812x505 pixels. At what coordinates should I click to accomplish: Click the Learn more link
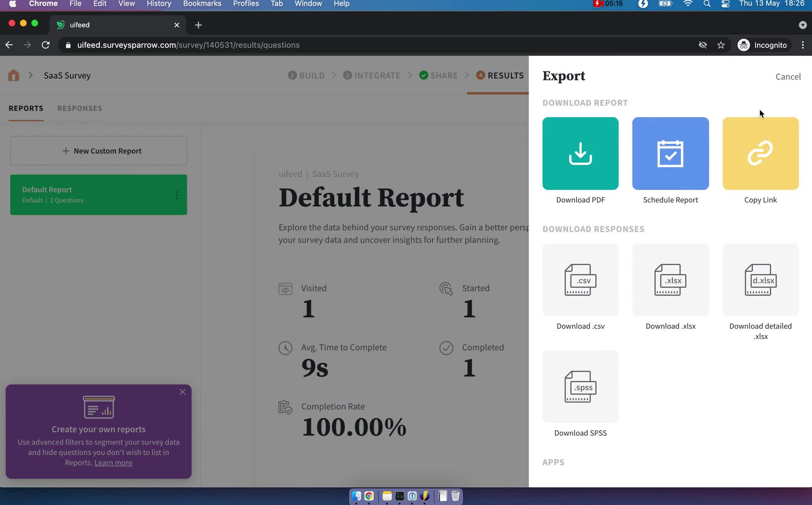[x=113, y=463]
